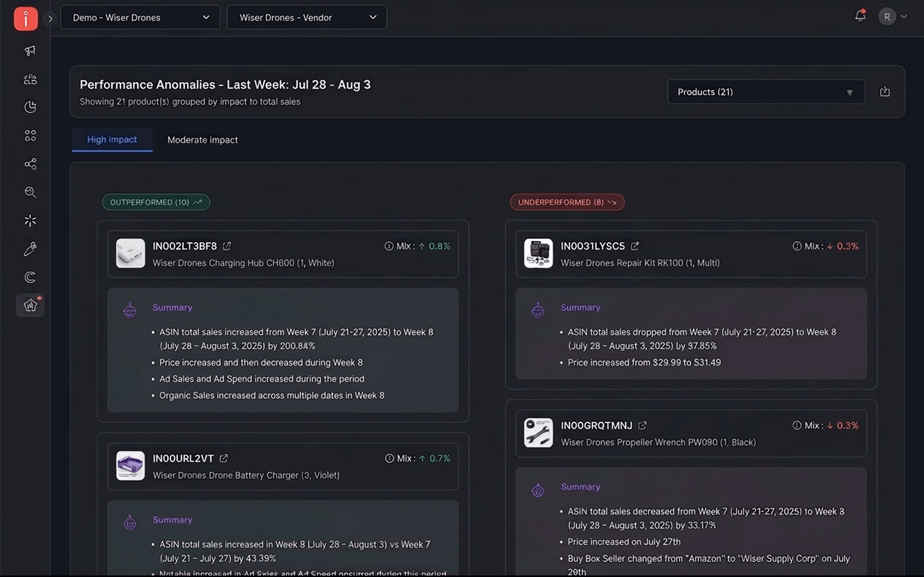Click 'Wiser Drones Drone Battery Charger (3, Violet)' text
The height and width of the screenshot is (577, 924).
coord(246,475)
